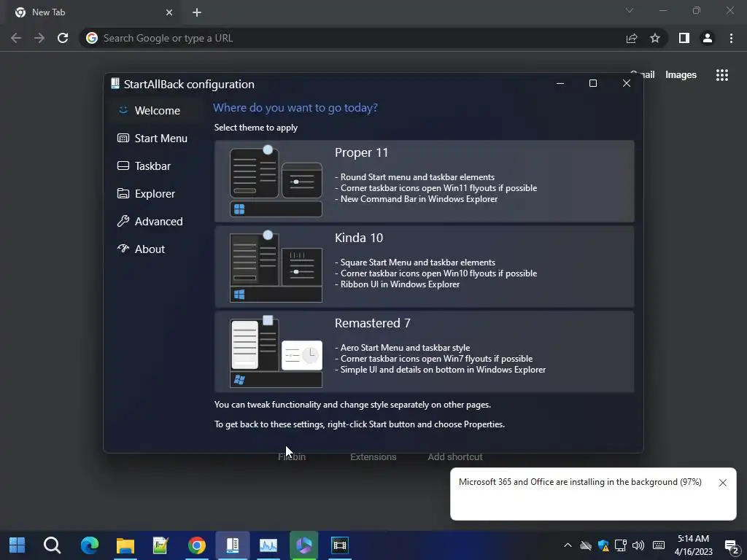Screen dimensions: 747x560
Task: Click the Start Menu sidebar icon
Action: pyautogui.click(x=123, y=138)
